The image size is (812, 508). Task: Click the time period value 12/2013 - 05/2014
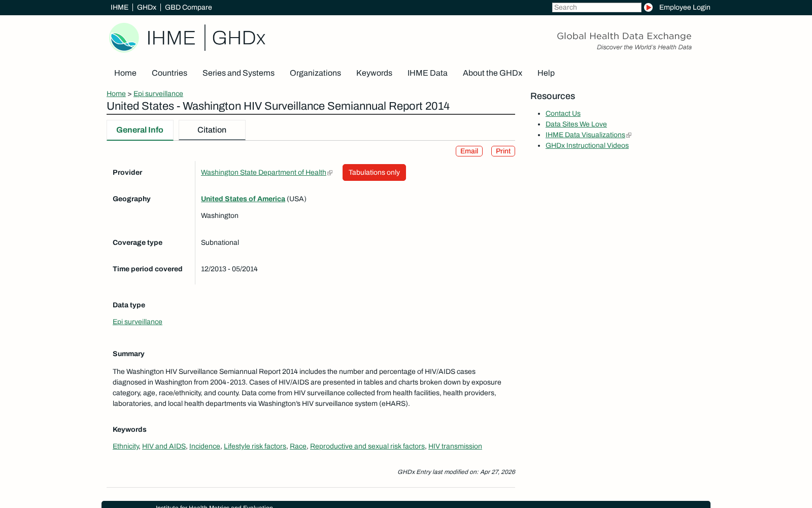click(229, 269)
